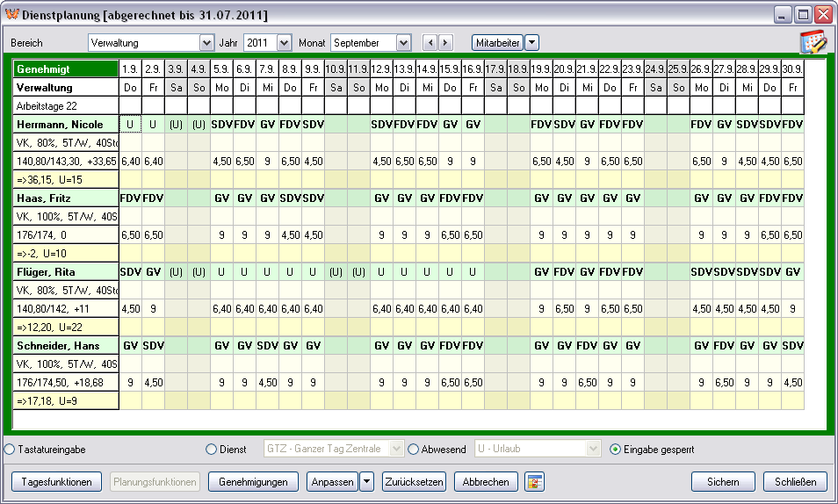
Task: Open the calendar notes icon at top right
Action: (x=813, y=42)
